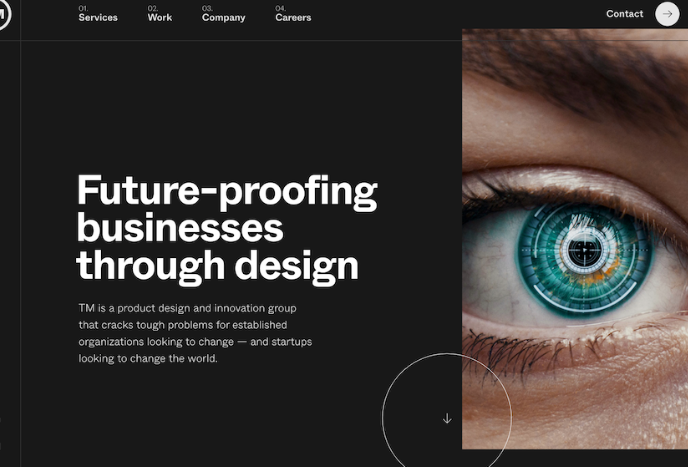Click the white circular arrow button beside Contact
Viewport: 688px width, 467px height.
667,14
